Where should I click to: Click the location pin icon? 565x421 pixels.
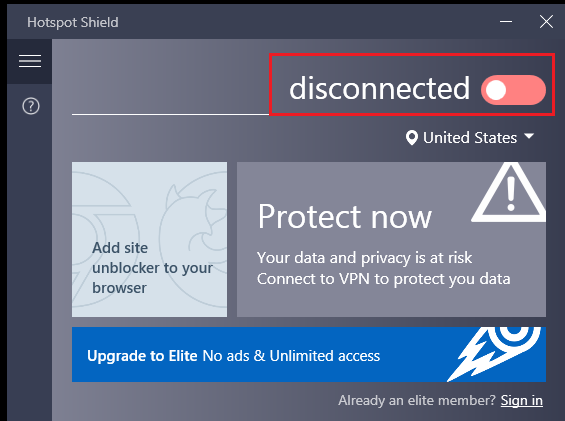[411, 138]
